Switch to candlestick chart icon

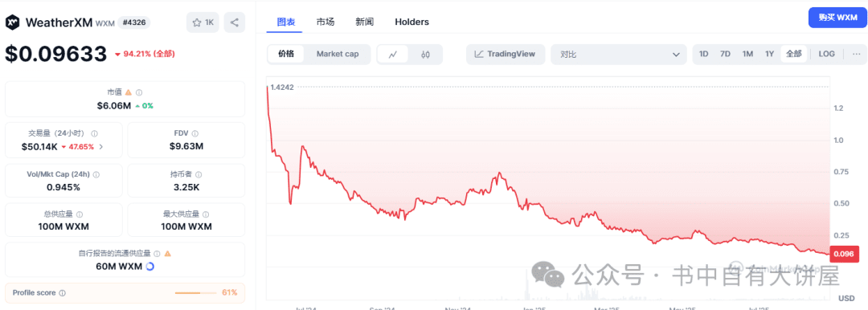coord(425,55)
